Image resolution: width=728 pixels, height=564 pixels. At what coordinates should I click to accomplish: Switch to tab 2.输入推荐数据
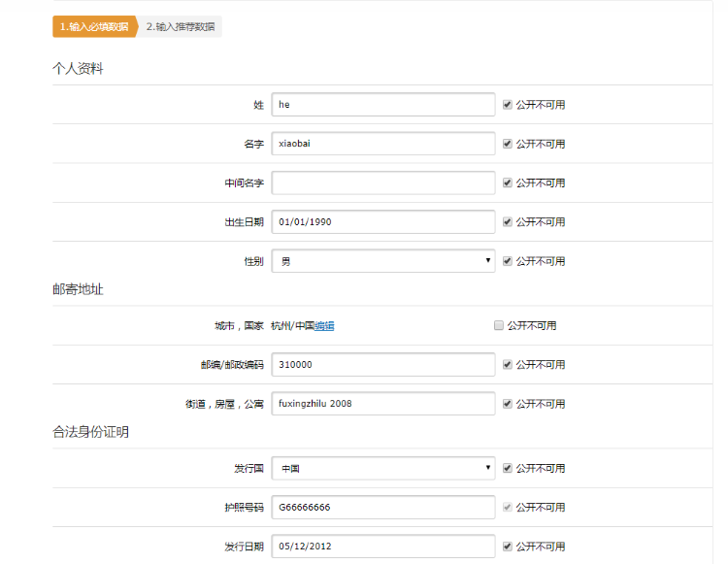182,26
